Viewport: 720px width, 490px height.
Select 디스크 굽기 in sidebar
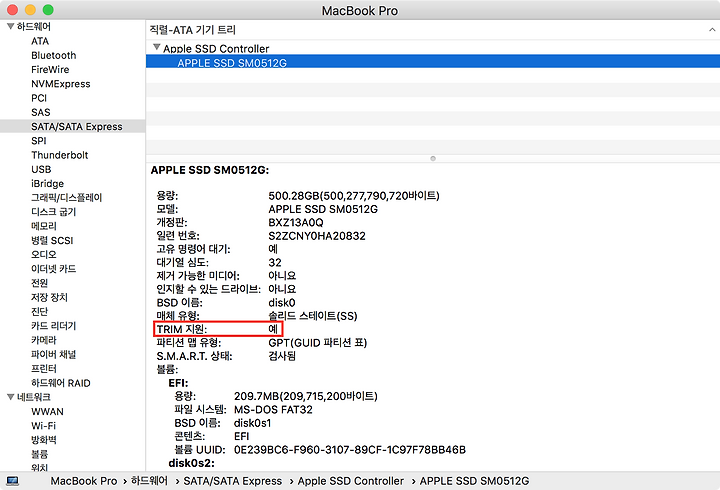53,212
